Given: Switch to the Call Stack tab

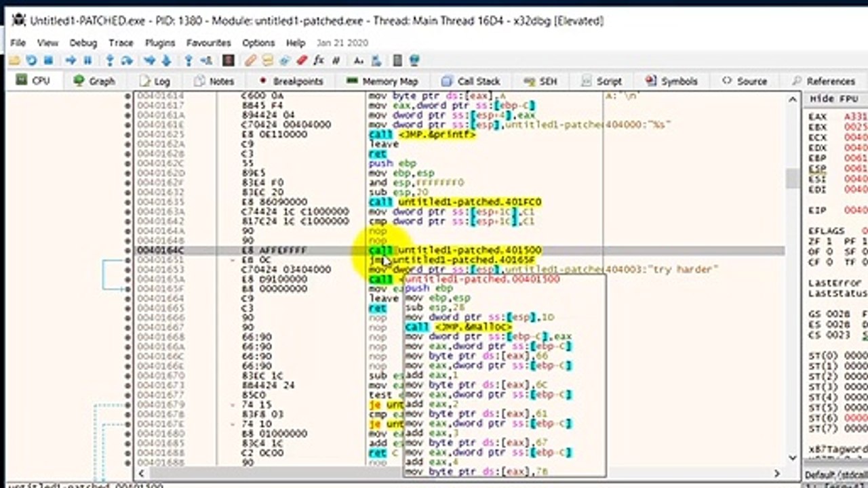Looking at the screenshot, I should [x=470, y=81].
